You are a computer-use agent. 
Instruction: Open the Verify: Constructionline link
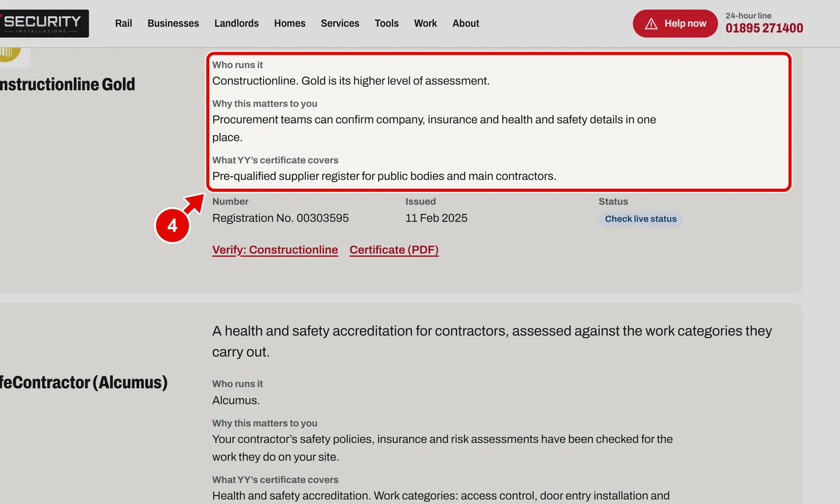click(275, 250)
